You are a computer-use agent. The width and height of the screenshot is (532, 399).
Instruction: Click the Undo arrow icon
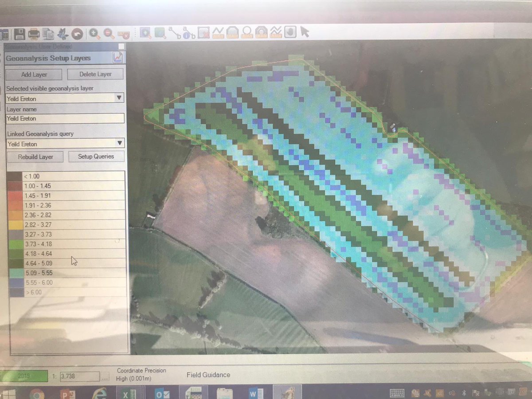point(77,34)
